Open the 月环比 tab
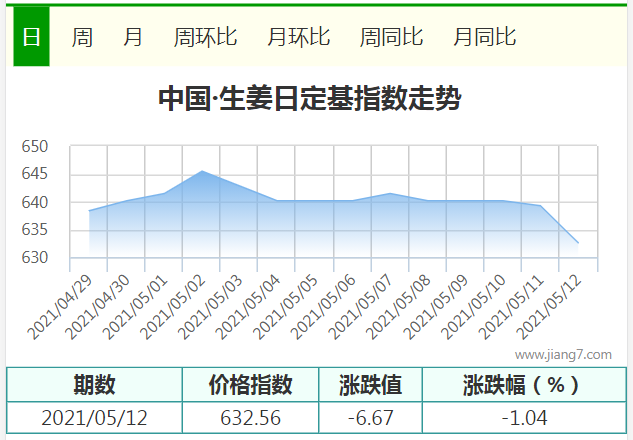This screenshot has width=633, height=440. tap(298, 37)
